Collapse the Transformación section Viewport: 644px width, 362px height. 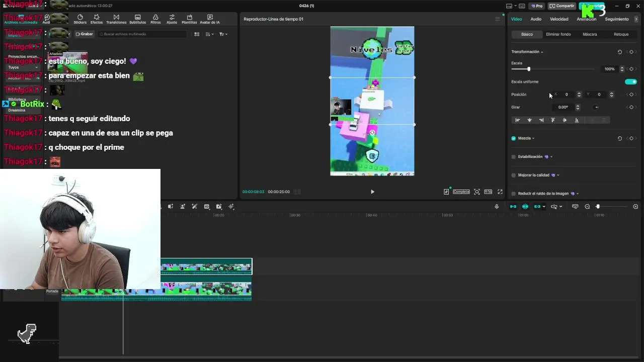point(542,52)
